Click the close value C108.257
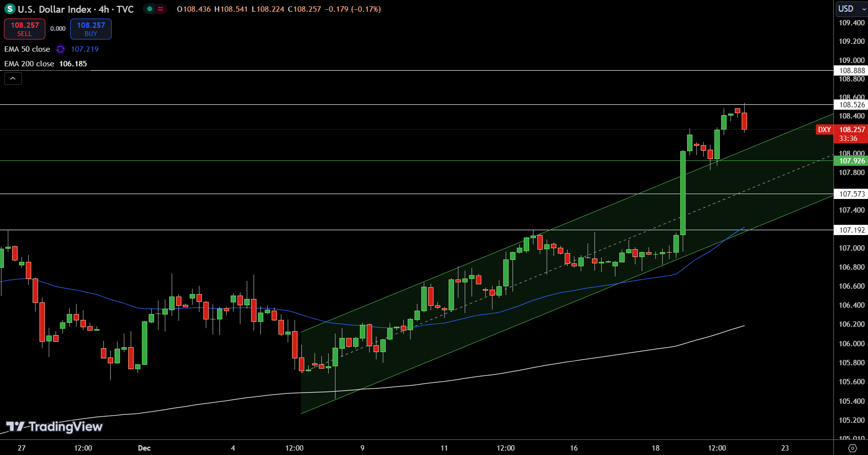 tap(304, 9)
